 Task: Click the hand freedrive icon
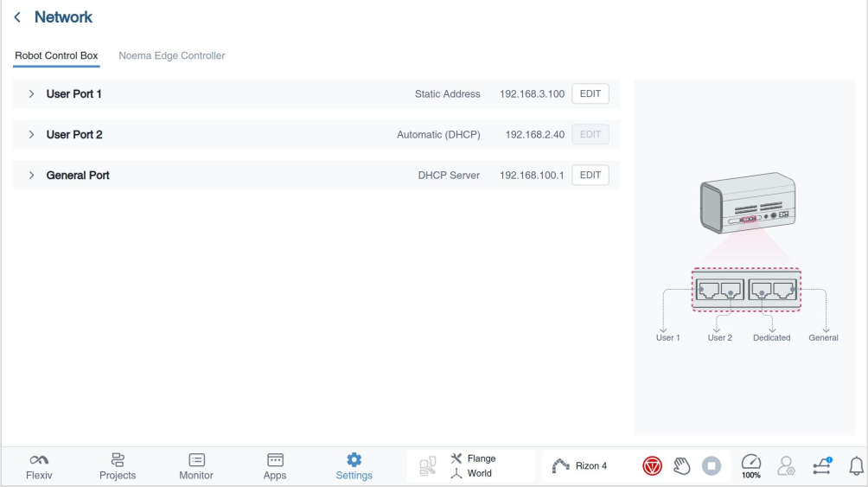point(681,466)
